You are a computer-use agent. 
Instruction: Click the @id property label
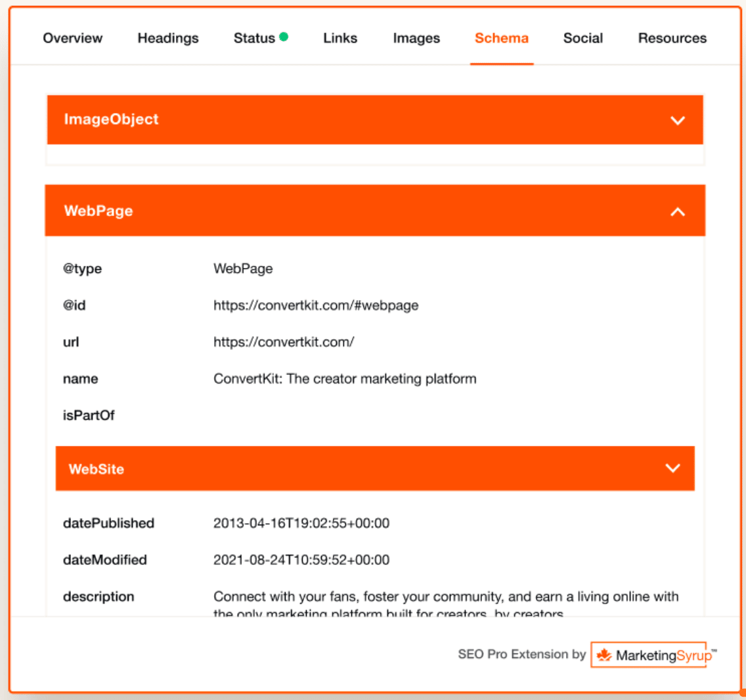click(74, 305)
